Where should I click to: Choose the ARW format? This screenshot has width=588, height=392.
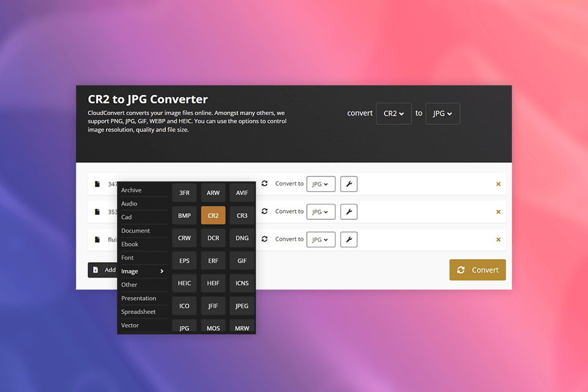213,193
